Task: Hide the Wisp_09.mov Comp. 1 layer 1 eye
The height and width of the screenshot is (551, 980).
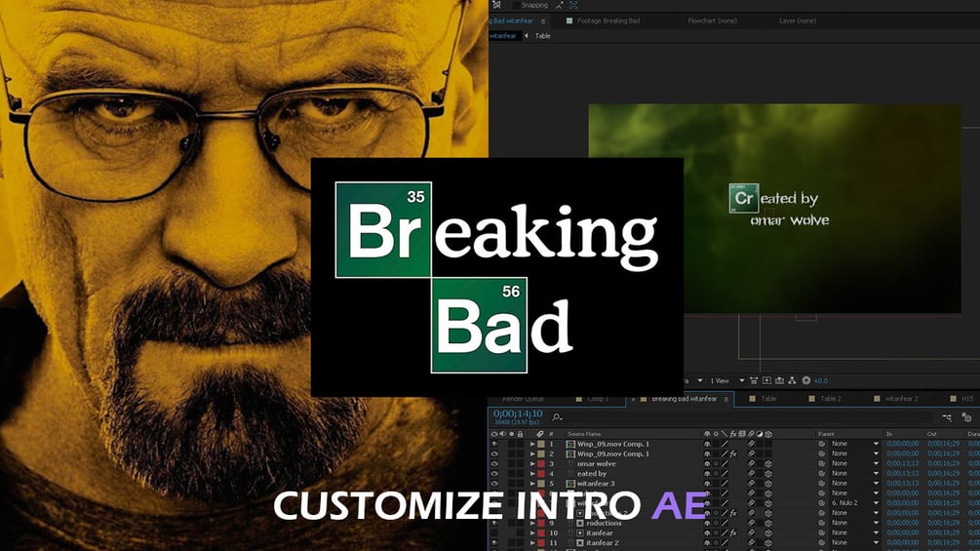Action: tap(494, 444)
